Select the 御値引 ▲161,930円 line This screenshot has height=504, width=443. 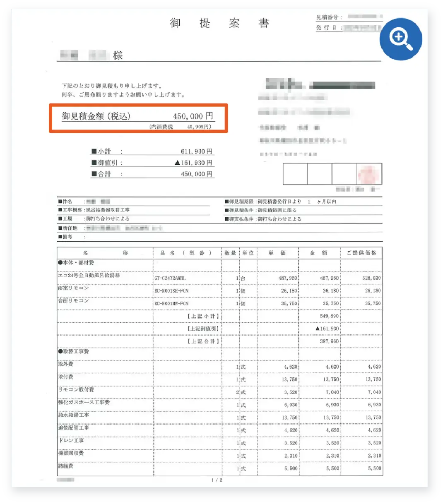[152, 163]
